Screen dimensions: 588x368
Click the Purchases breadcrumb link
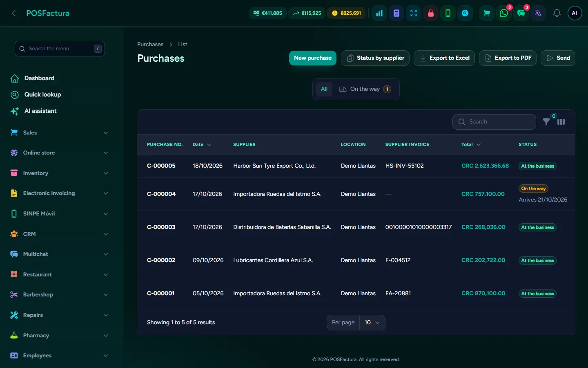[x=150, y=44]
